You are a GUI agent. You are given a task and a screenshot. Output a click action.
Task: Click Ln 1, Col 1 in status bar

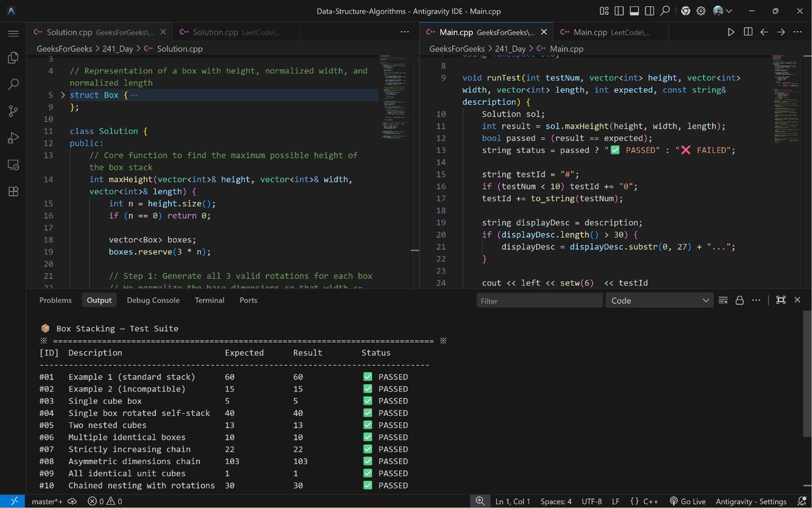(x=513, y=501)
